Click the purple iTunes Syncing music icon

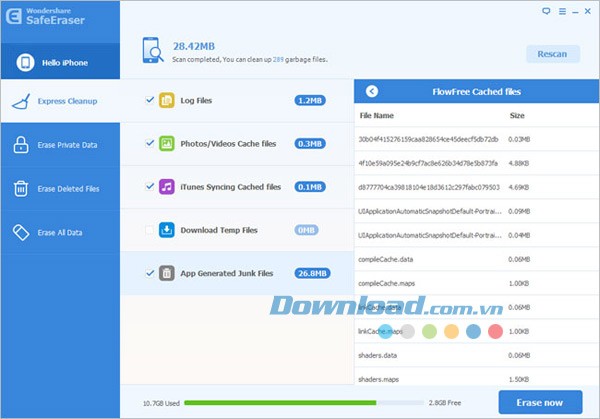pos(167,187)
